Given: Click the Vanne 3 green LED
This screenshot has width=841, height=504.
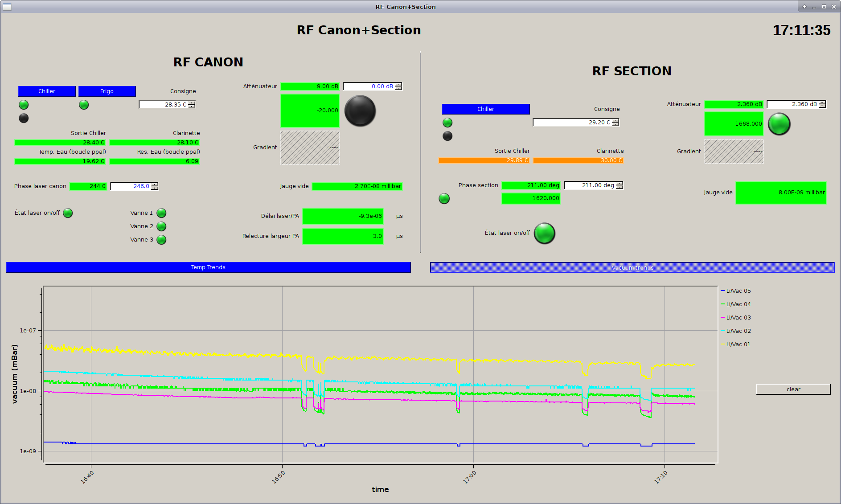Looking at the screenshot, I should tap(161, 240).
